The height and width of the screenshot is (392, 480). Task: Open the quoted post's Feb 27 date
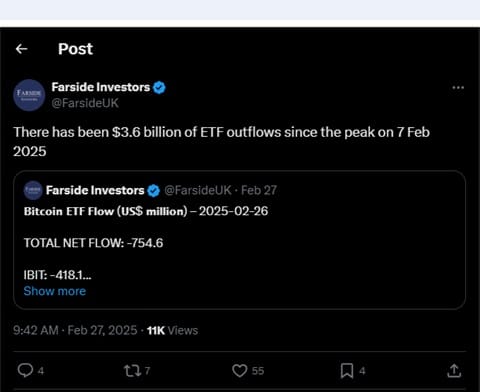[x=259, y=190]
